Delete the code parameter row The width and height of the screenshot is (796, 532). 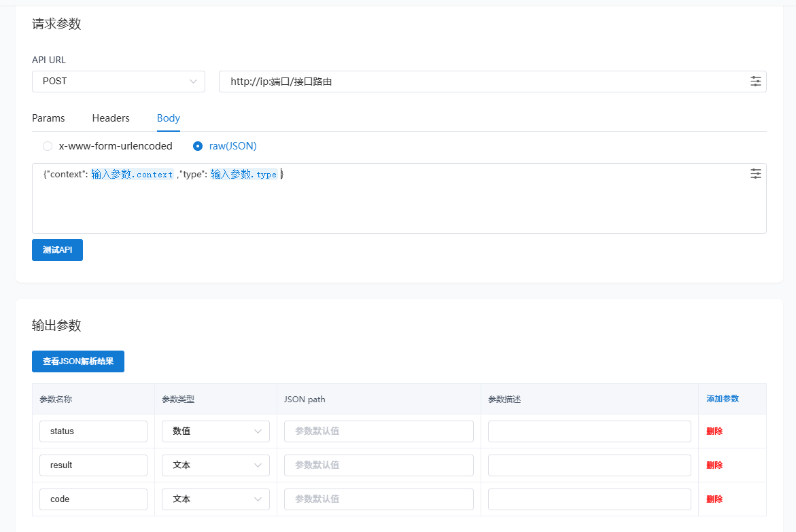714,499
